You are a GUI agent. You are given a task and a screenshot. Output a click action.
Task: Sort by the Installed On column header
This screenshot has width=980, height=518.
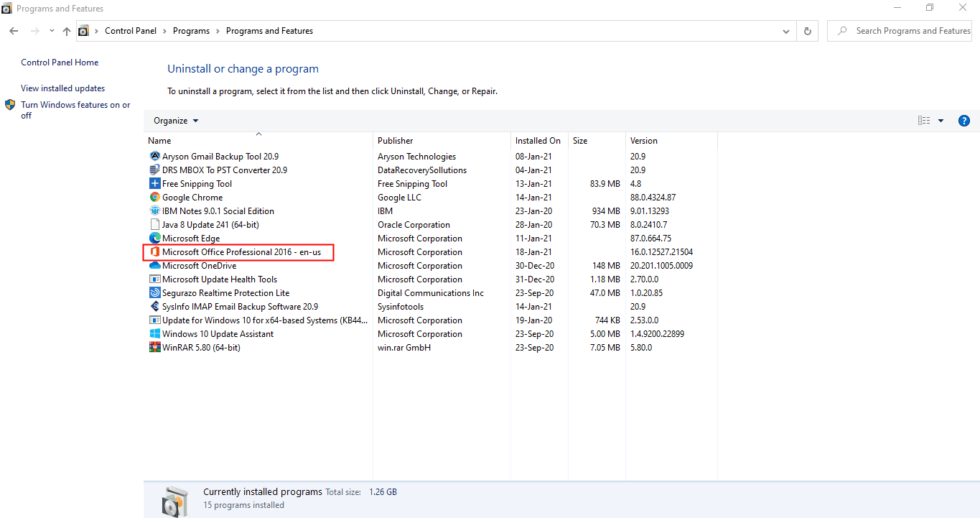click(x=539, y=141)
